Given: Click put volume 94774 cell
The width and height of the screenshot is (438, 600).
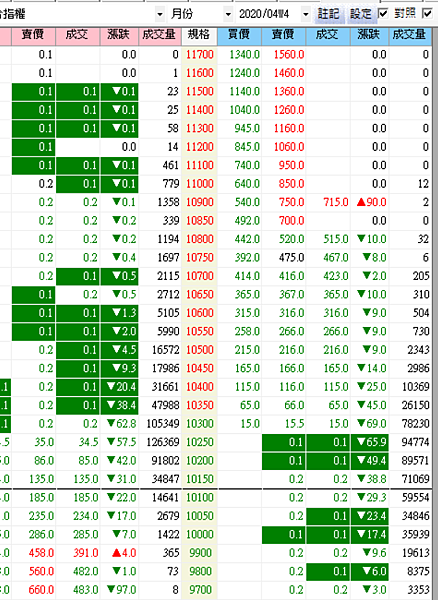Looking at the screenshot, I should coord(410,442).
